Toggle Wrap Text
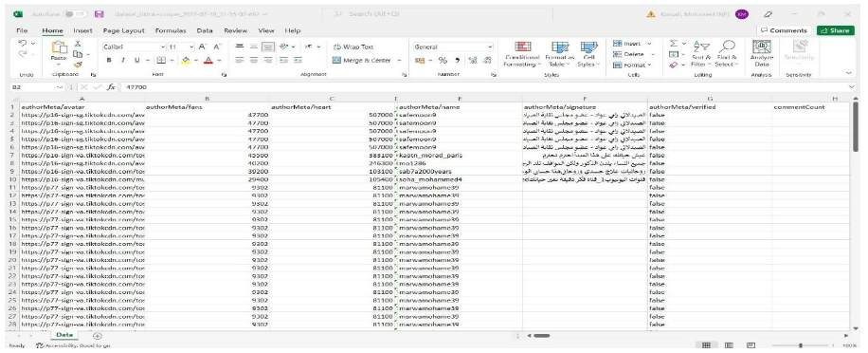Screen dimensions: 868x353 353,47
